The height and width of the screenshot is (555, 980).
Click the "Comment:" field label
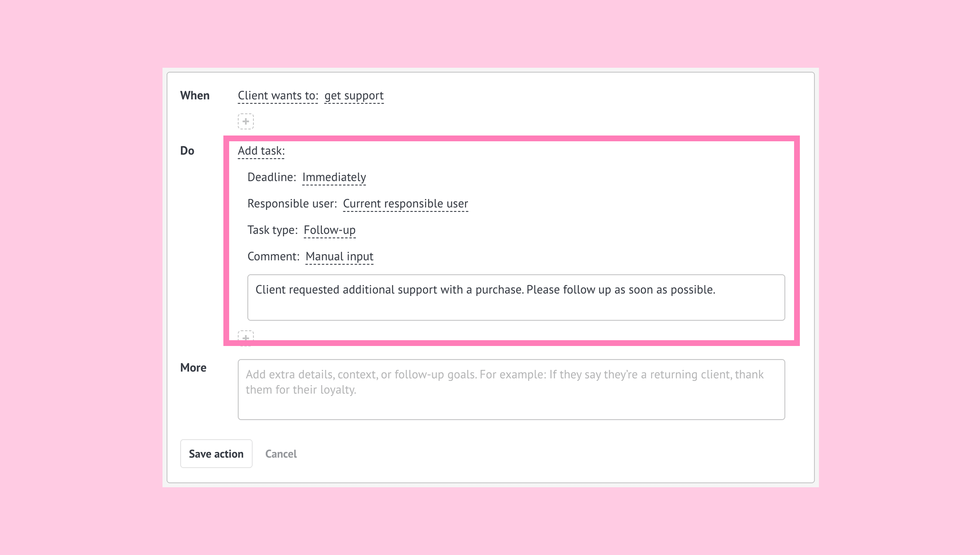tap(273, 257)
